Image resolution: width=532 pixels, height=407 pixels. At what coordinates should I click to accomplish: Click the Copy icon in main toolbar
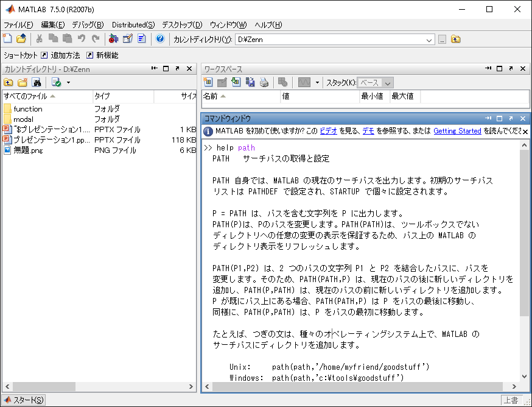54,39
